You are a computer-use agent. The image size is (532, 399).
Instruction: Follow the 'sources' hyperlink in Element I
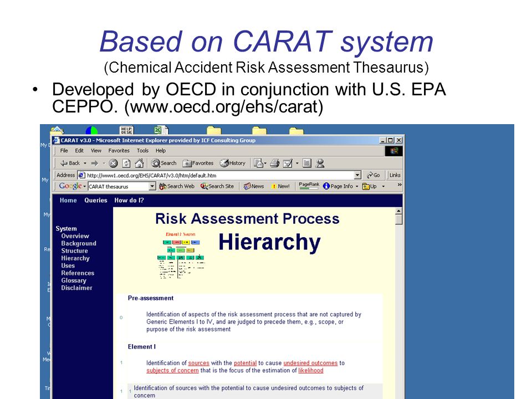click(x=199, y=363)
